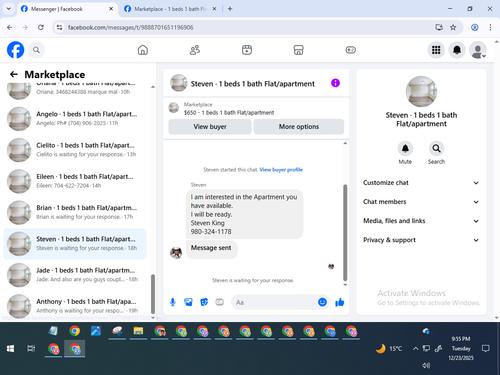Go back from Marketplace chats list
Image resolution: width=500 pixels, height=375 pixels.
tap(14, 74)
